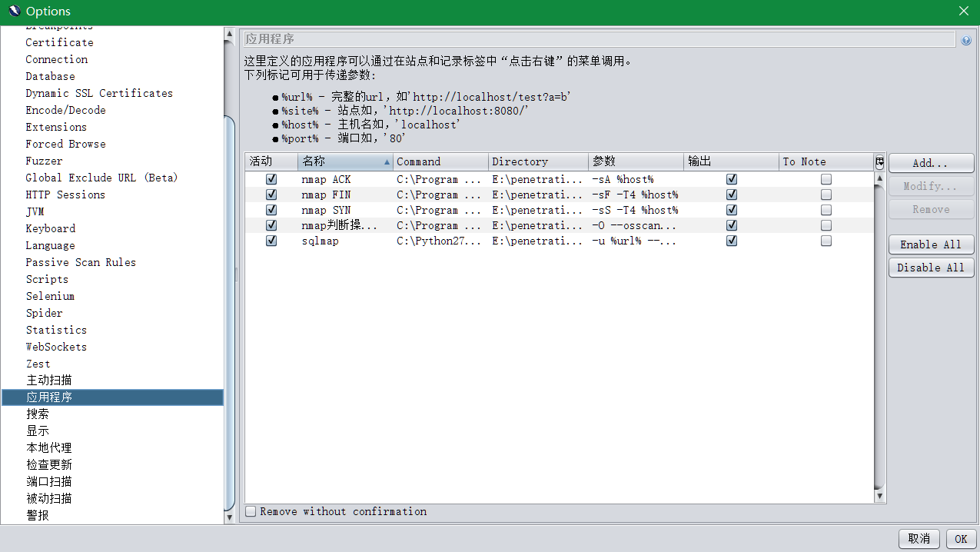
Task: Enable To Note checkbox for sqlmap
Action: (x=826, y=241)
